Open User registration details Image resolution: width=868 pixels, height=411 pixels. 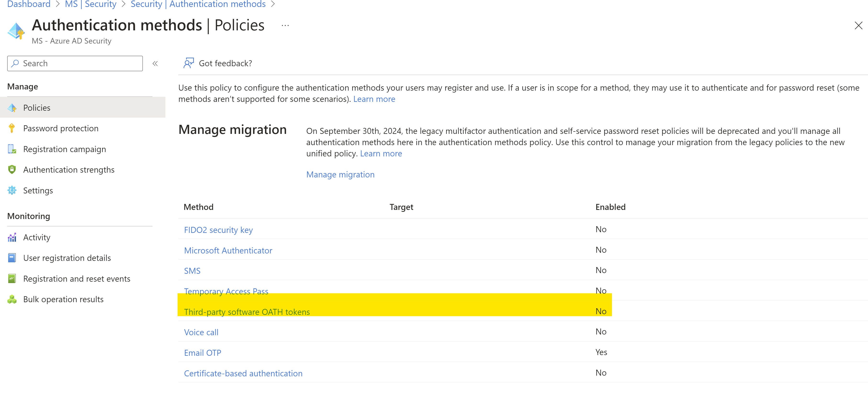[67, 258]
